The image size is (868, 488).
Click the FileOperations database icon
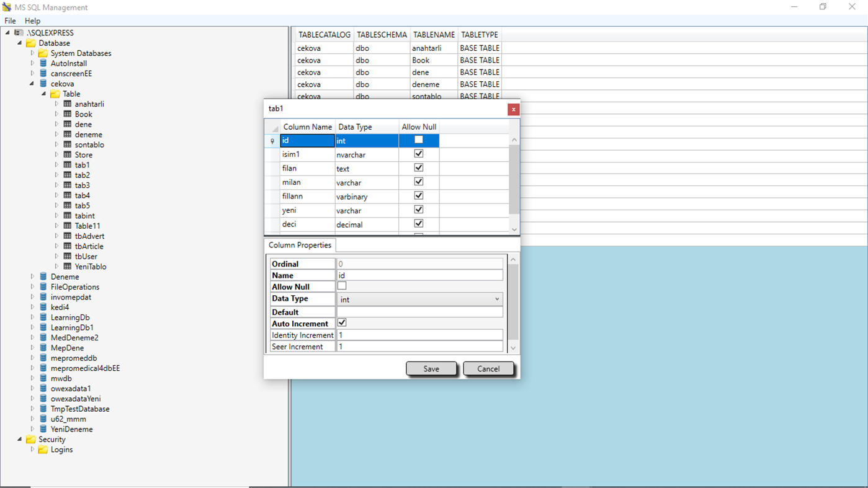click(x=43, y=286)
